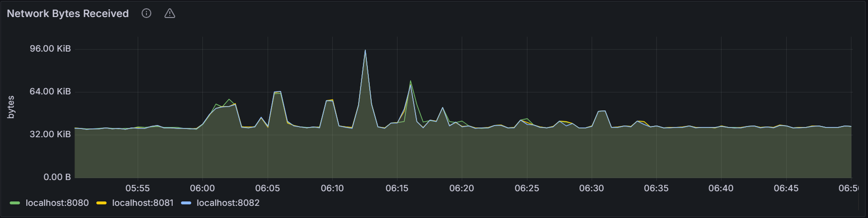Toggle the localhost:8081 series label in legend
This screenshot has height=218, width=868.
(x=143, y=203)
